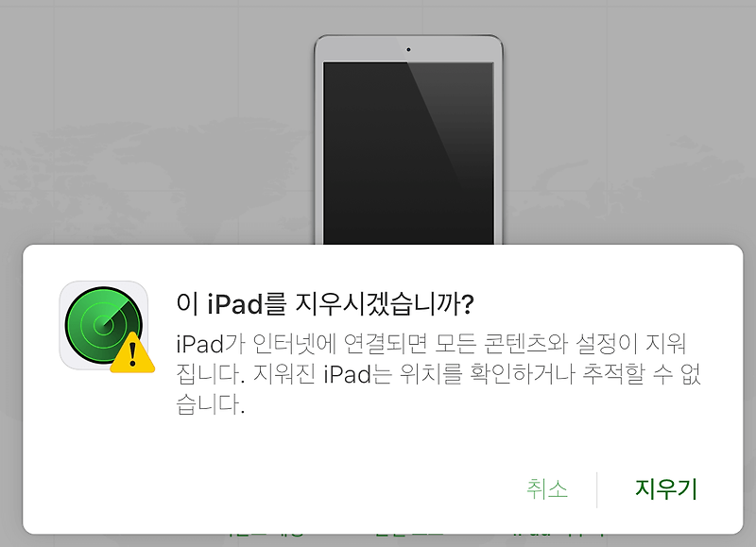Select the dialog title '이 iPad를 지우시겠습니까?'
Viewport: 756px width, 547px height.
[x=325, y=304]
